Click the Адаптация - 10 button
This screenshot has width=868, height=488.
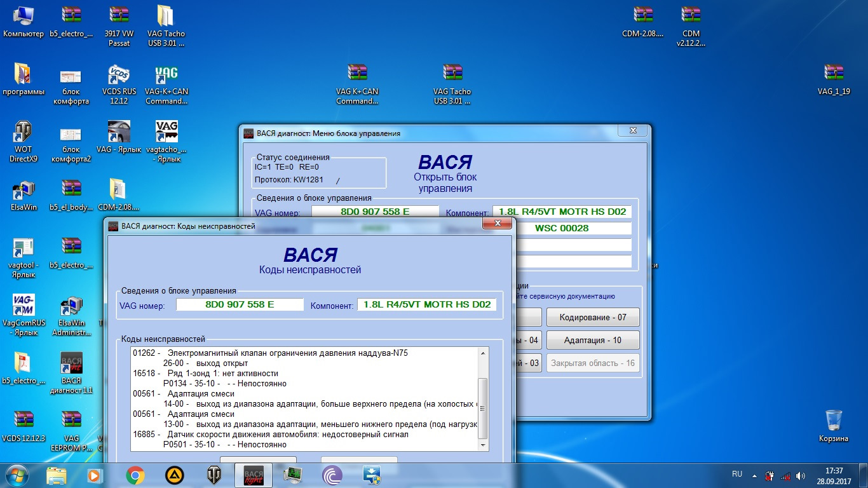point(592,340)
